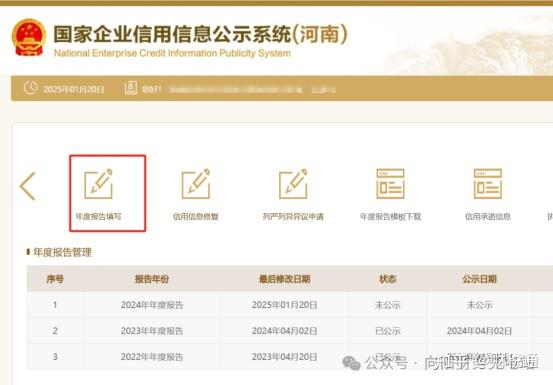Open 年度报告模板下载 document icon
This screenshot has height=385, width=553.
pos(390,184)
